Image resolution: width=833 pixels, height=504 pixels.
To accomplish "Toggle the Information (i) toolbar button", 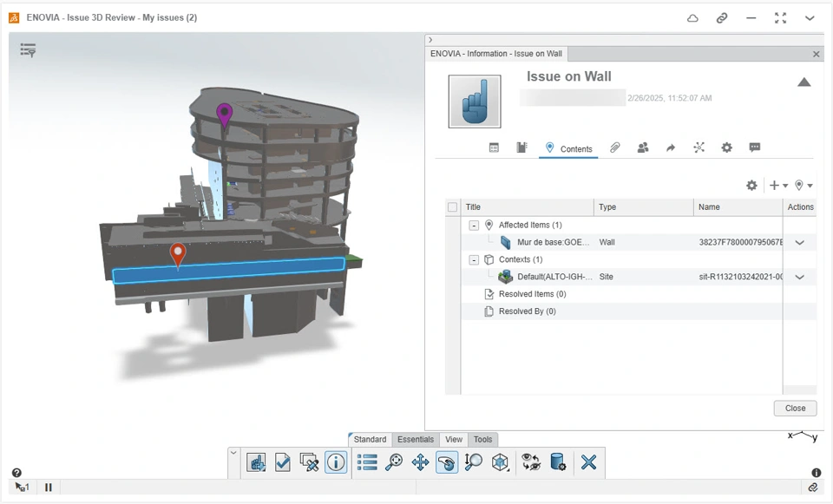I will pos(336,462).
